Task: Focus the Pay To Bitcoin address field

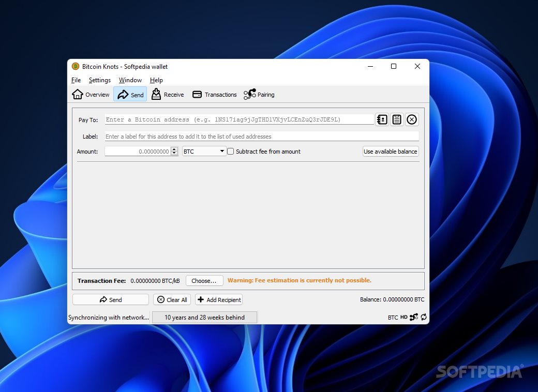Action: [239, 119]
